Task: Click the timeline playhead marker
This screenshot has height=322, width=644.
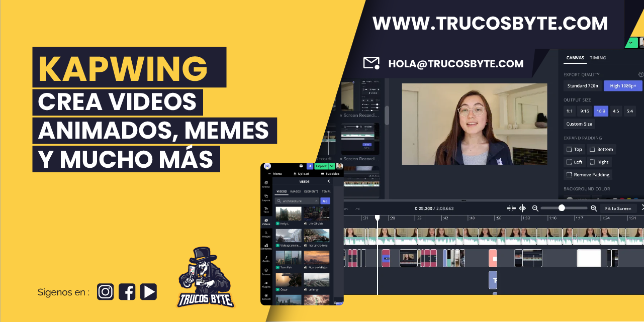Action: [x=377, y=218]
